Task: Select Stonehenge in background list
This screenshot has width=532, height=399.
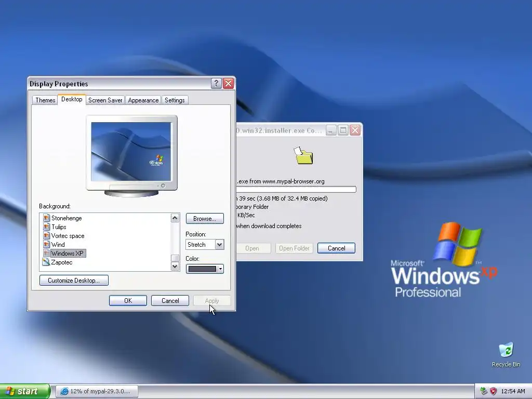Action: [66, 218]
